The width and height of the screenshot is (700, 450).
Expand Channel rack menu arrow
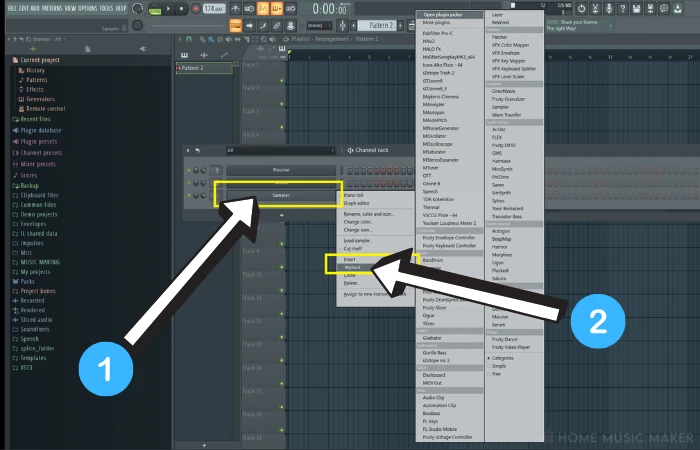tap(188, 150)
